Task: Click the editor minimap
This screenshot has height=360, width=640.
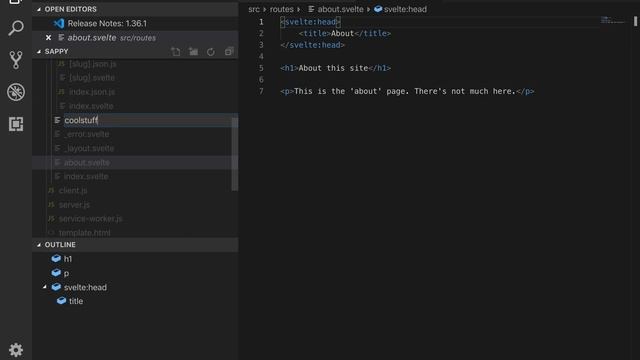Action: [x=612, y=20]
